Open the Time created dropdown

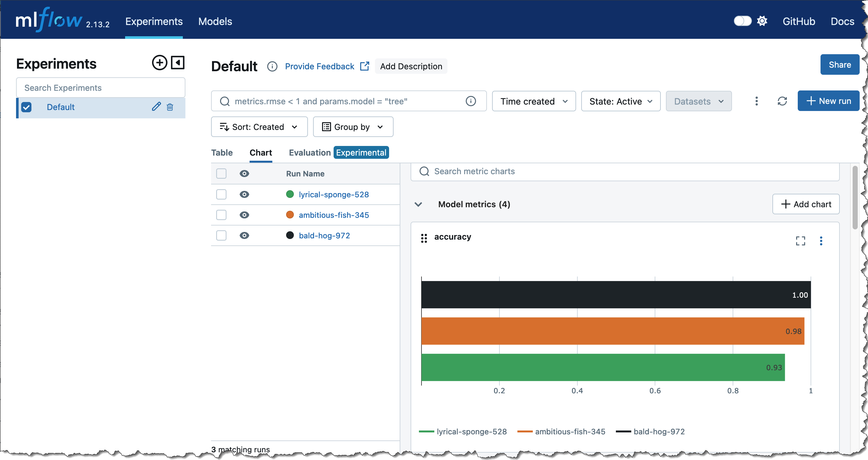pos(533,101)
